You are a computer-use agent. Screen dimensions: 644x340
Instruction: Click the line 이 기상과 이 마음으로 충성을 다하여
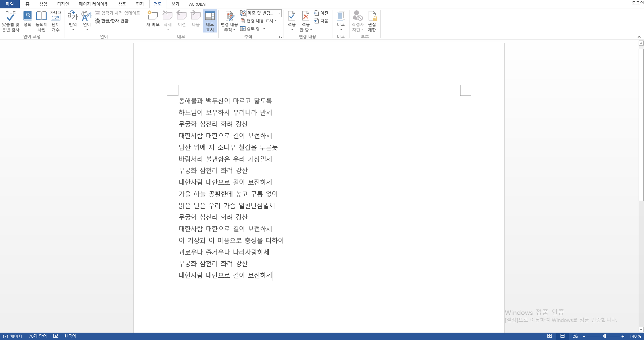point(231,241)
